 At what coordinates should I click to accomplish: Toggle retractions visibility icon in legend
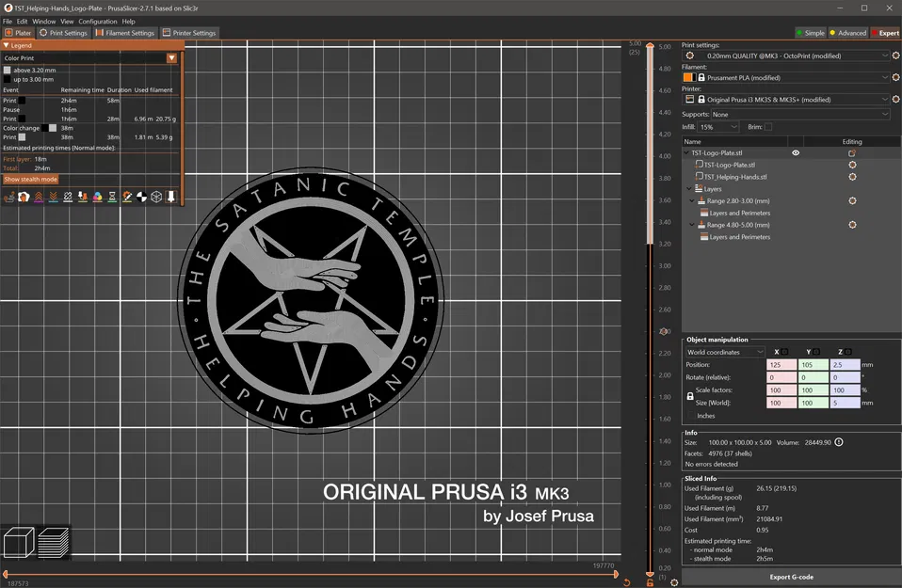pyautogui.click(x=39, y=198)
